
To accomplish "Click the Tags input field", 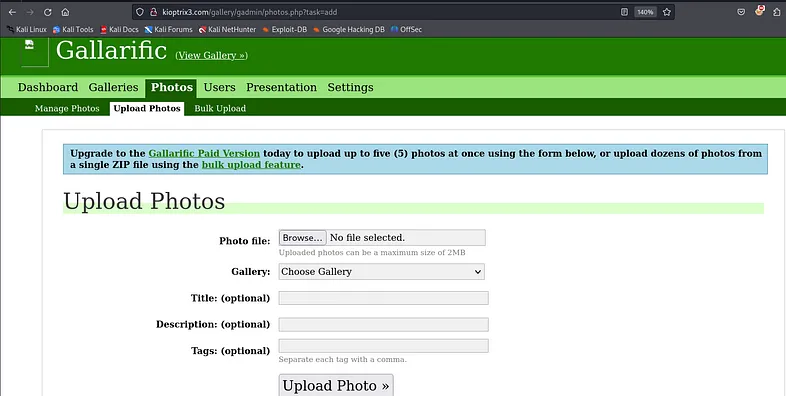I will click(383, 346).
